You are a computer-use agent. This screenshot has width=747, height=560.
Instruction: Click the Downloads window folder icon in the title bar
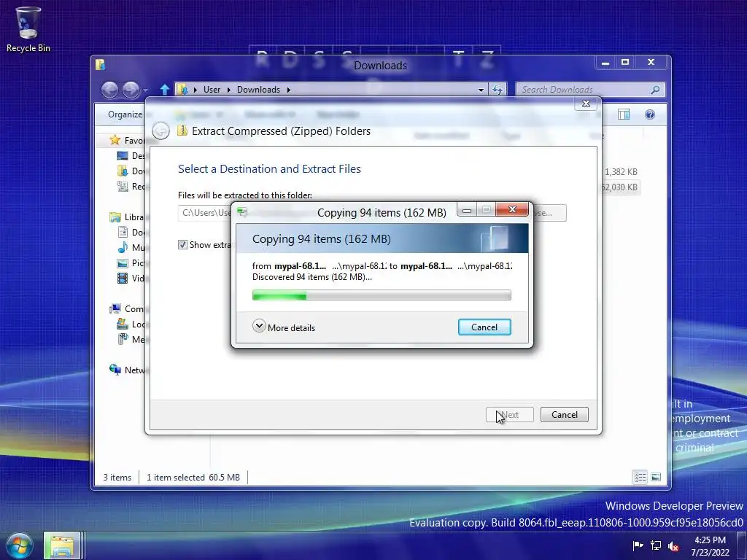100,65
